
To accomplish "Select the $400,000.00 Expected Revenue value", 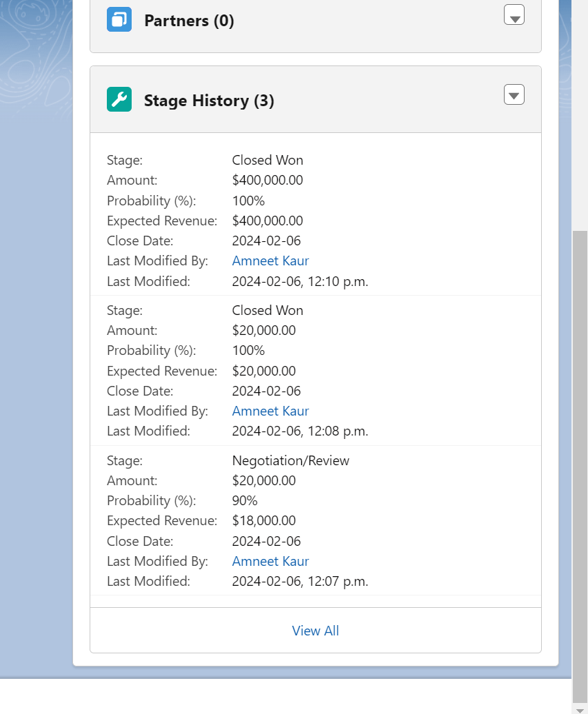I will [x=267, y=221].
